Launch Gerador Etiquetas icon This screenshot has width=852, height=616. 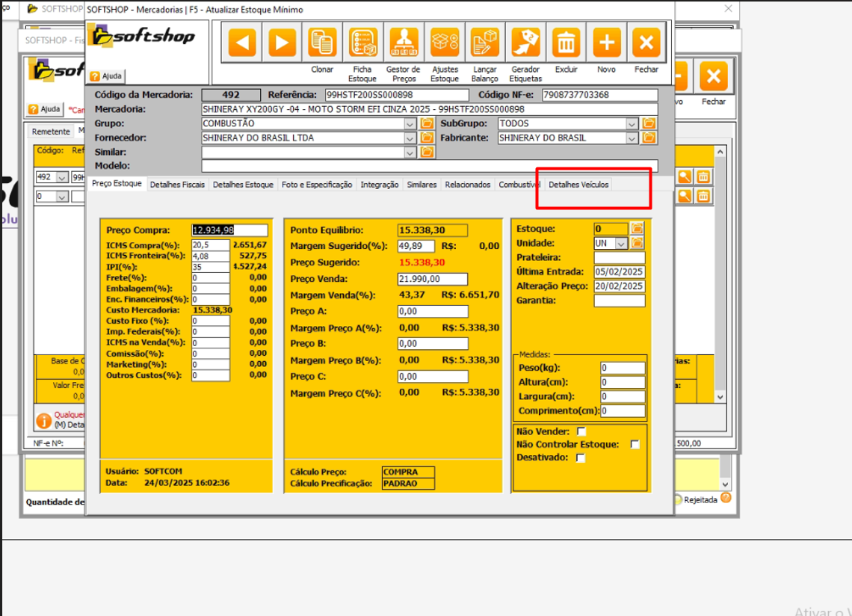point(525,42)
